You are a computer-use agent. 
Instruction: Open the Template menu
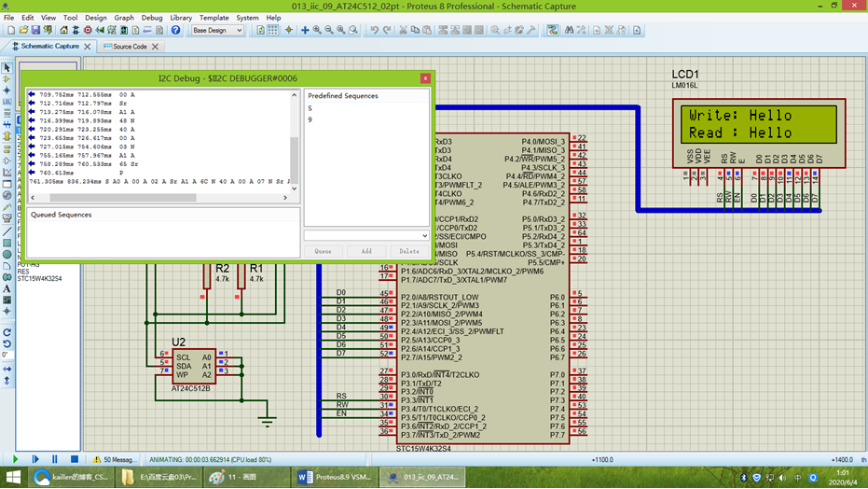[214, 18]
